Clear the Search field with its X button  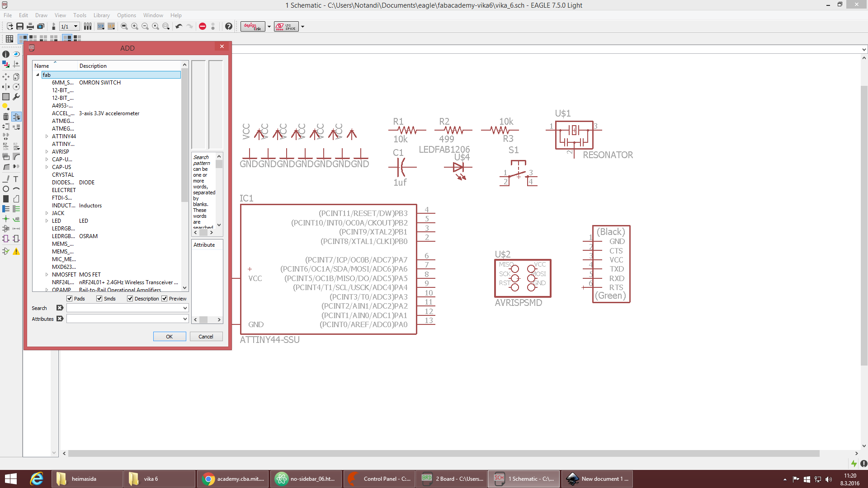(x=60, y=308)
